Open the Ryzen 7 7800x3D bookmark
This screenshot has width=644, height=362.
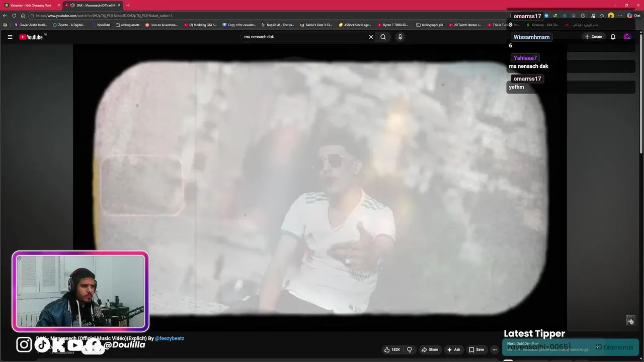click(394, 25)
